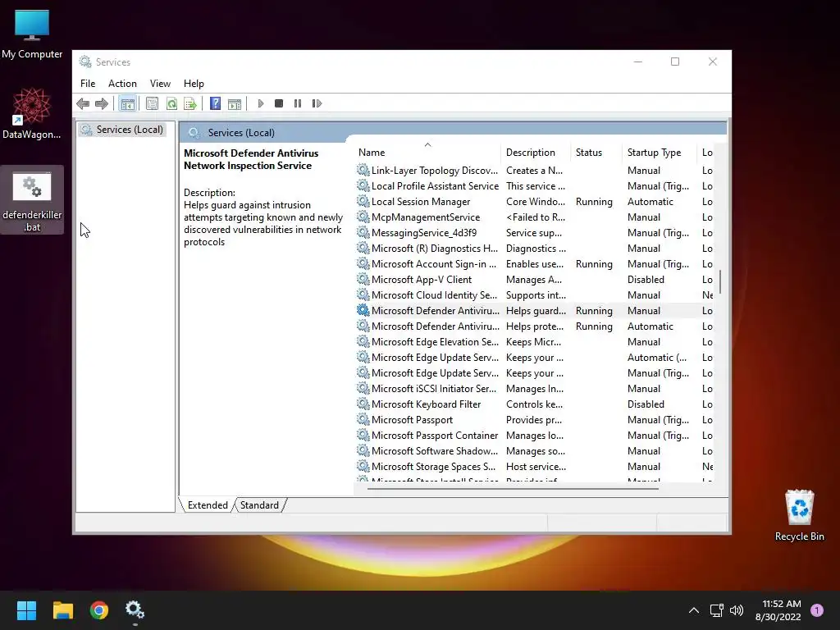Stop the selected service with stop icon
The width and height of the screenshot is (840, 630).
coord(279,103)
